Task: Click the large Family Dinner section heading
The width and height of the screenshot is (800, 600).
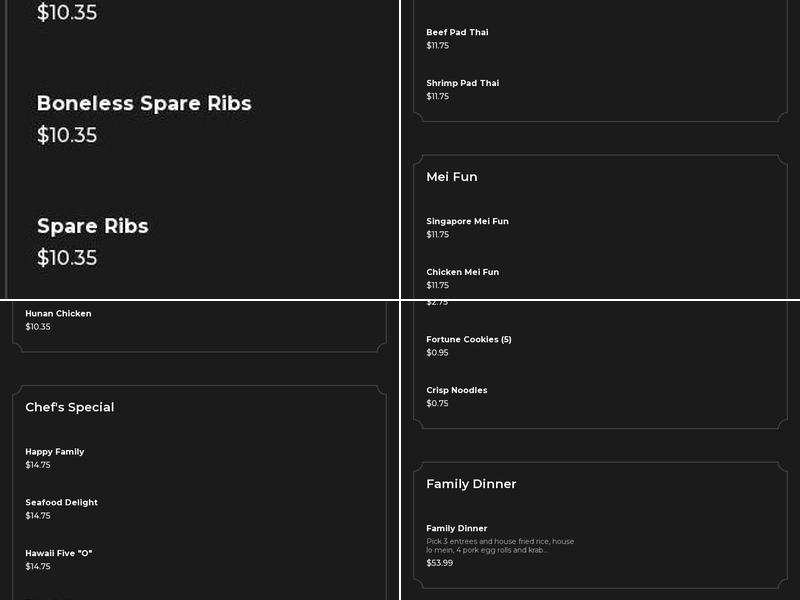Action: point(471,484)
